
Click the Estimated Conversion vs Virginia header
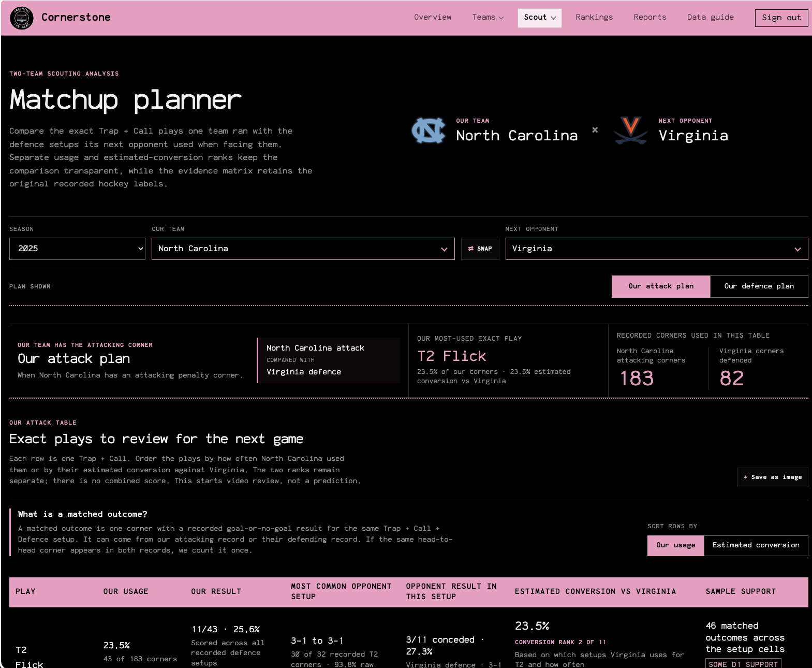595,592
